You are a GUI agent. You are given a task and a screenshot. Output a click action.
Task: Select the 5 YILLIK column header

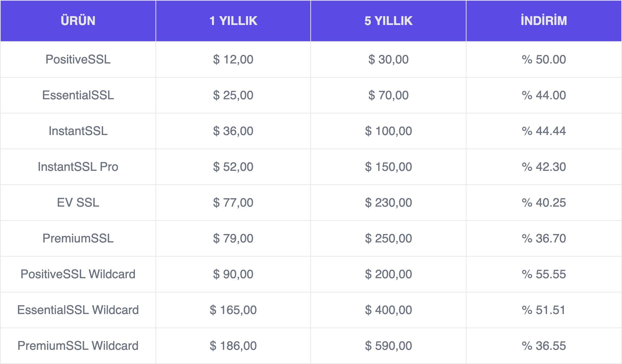[x=388, y=21]
